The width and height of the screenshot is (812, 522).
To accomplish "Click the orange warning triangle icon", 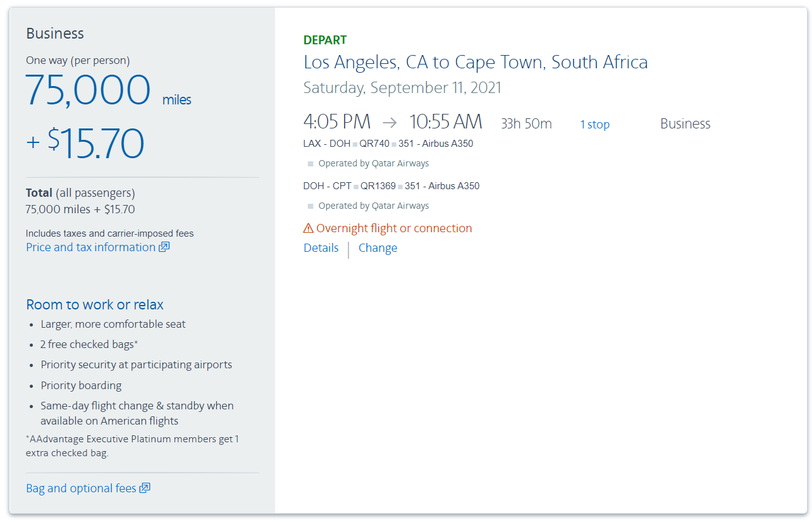I will coord(308,227).
